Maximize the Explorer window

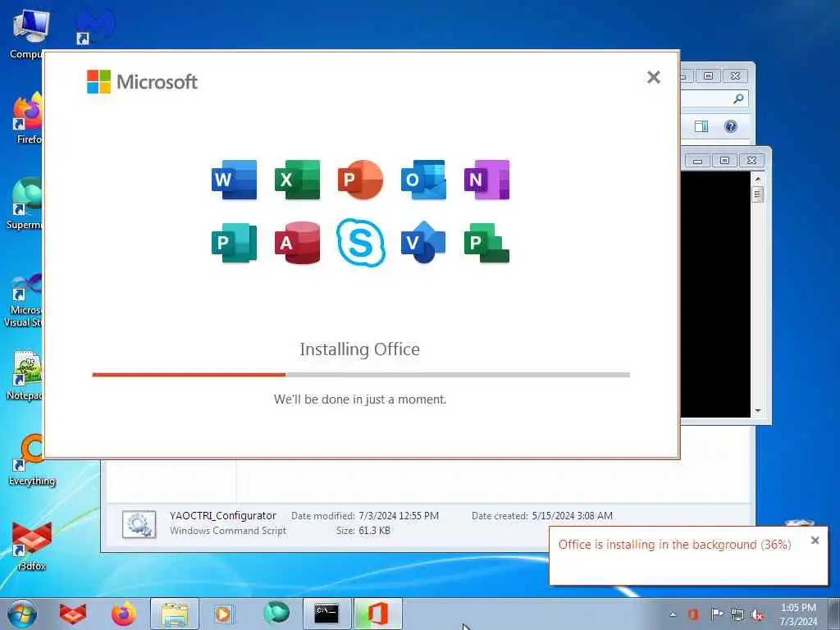[x=708, y=76]
